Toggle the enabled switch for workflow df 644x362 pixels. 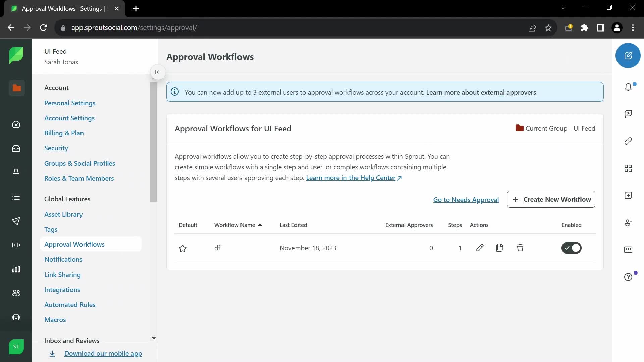(x=571, y=247)
